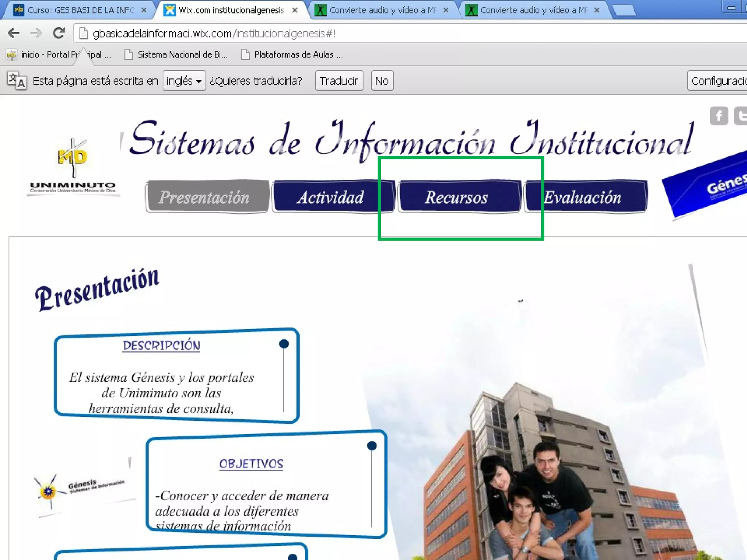This screenshot has height=560, width=747.
Task: Open the Actividad navigation item
Action: pyautogui.click(x=330, y=197)
